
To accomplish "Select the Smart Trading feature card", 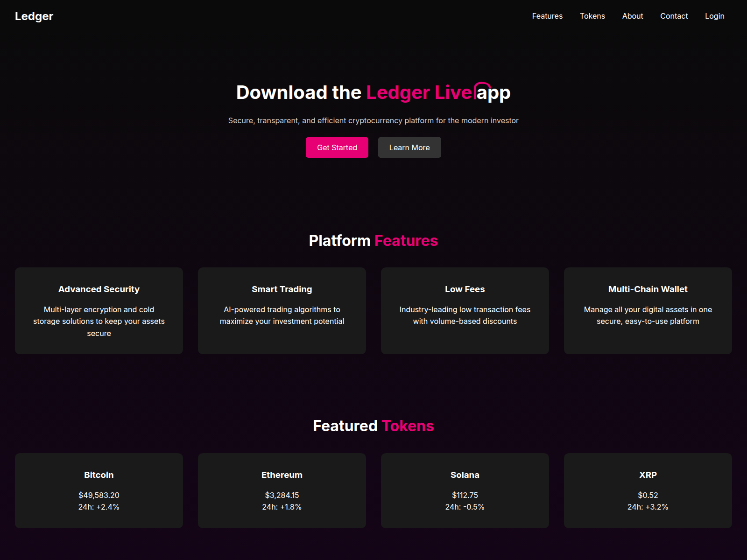I will point(282,311).
